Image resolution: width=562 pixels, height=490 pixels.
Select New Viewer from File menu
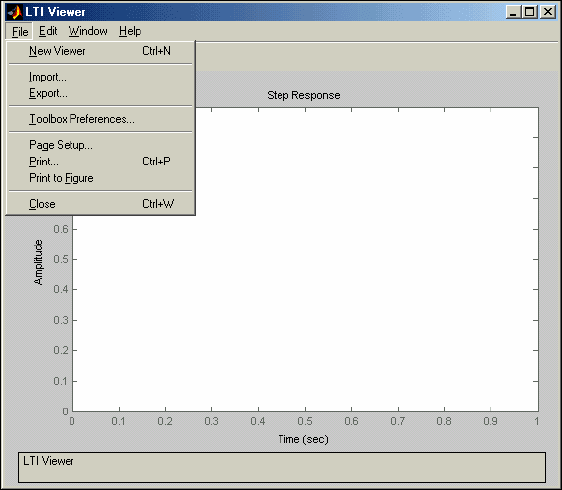pyautogui.click(x=100, y=51)
